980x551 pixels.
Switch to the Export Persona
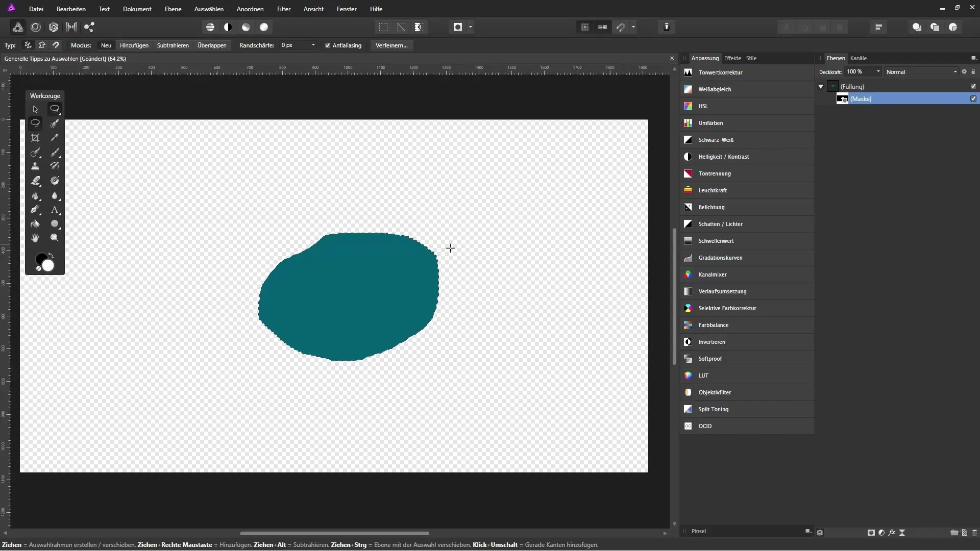point(89,27)
